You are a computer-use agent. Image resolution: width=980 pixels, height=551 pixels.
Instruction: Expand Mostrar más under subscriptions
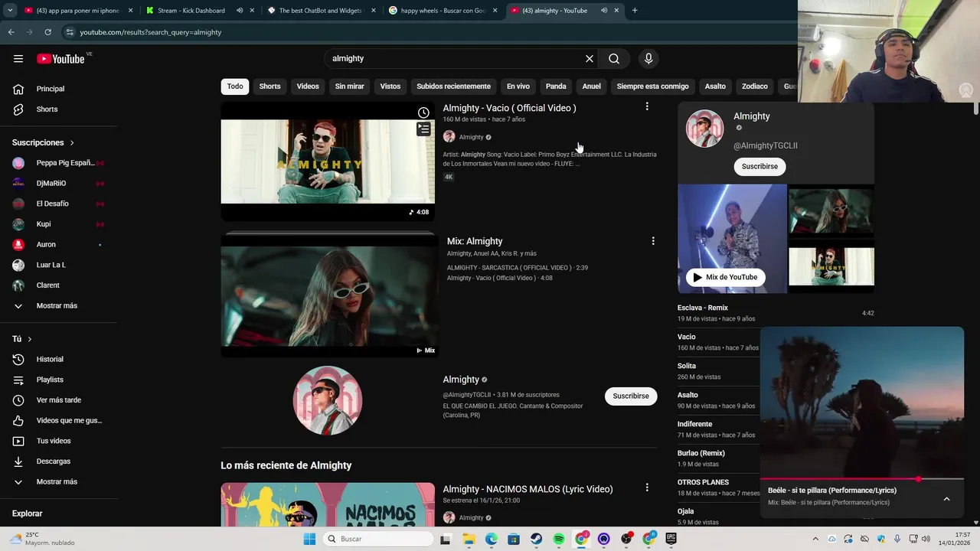pyautogui.click(x=58, y=306)
